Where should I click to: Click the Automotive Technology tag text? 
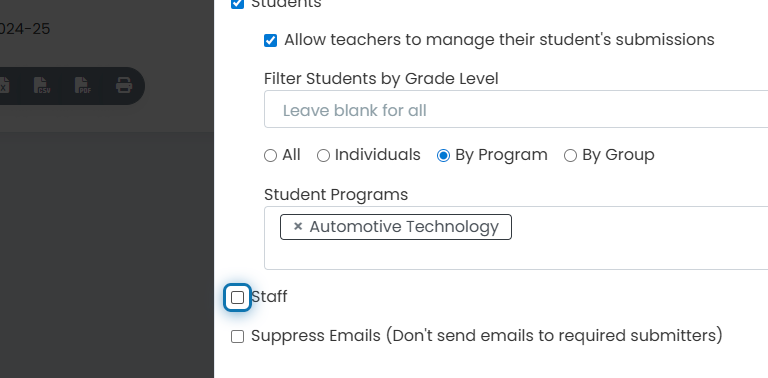404,227
